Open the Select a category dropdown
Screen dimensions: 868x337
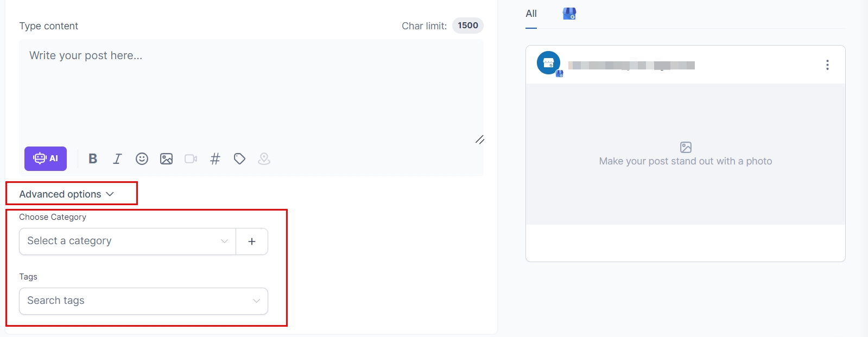pyautogui.click(x=128, y=241)
